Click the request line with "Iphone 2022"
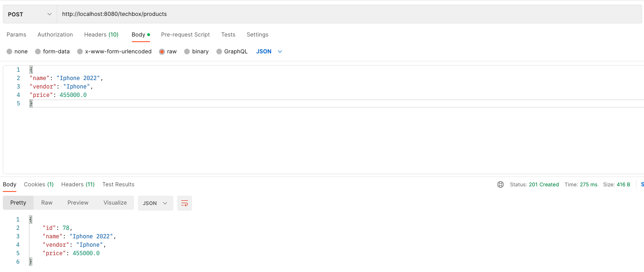 [x=66, y=78]
